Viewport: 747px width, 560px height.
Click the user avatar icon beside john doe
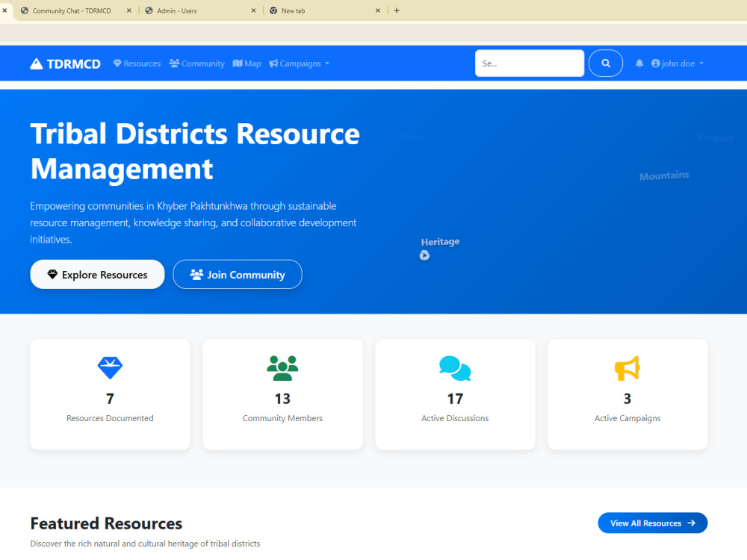[x=656, y=63]
